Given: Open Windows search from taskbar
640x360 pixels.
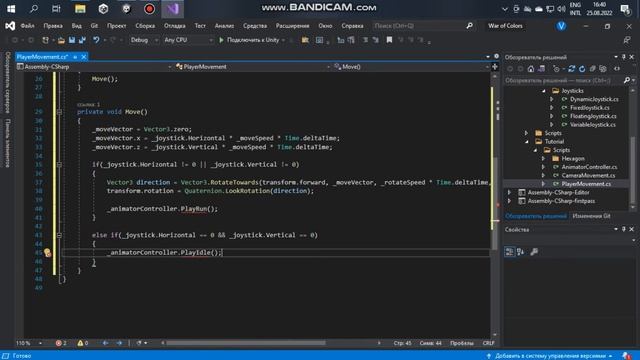Looking at the screenshot, I should (x=34, y=9).
